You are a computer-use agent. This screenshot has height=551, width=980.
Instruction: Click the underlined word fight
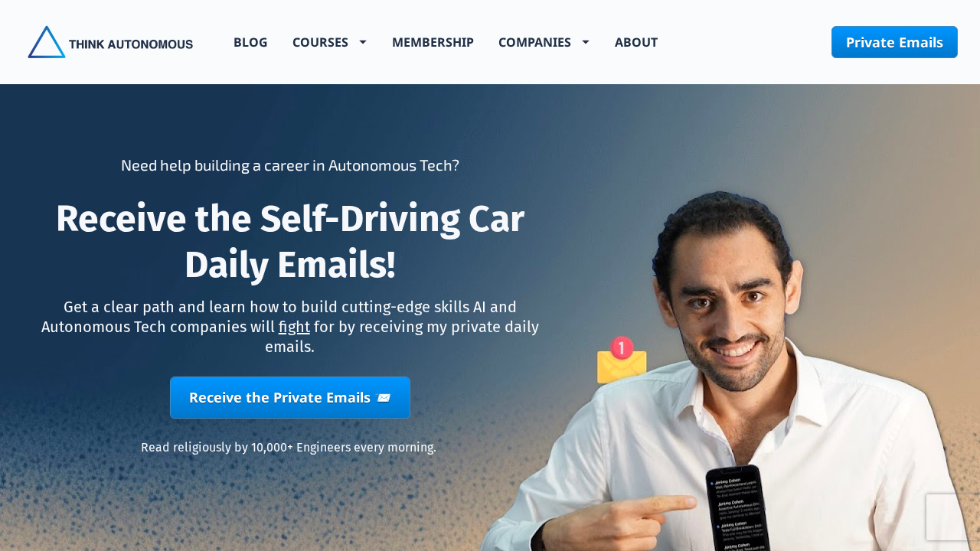coord(294,327)
